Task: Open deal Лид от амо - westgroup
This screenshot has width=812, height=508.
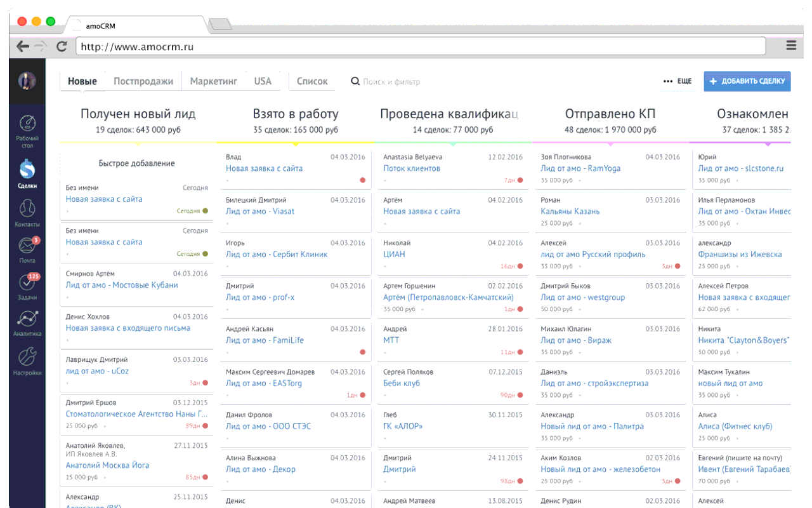Action: (x=583, y=297)
